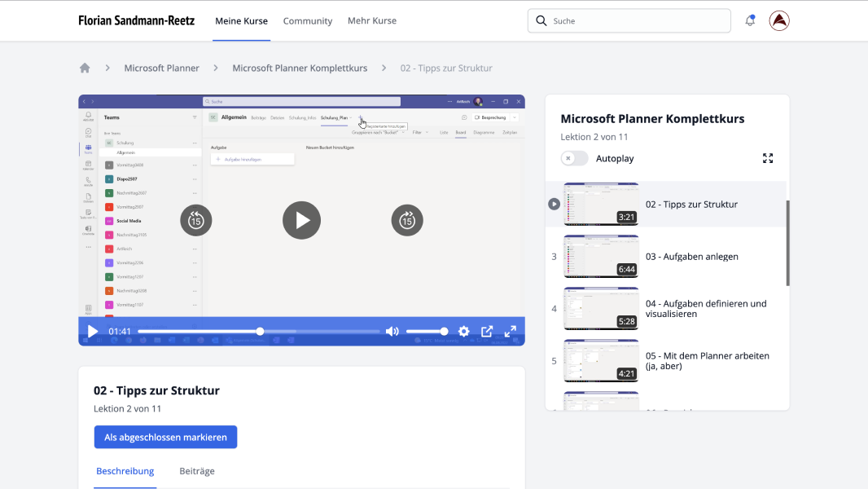Viewport: 868px width, 489px height.
Task: Click the playing indicator beside lesson 02
Action: click(x=555, y=205)
